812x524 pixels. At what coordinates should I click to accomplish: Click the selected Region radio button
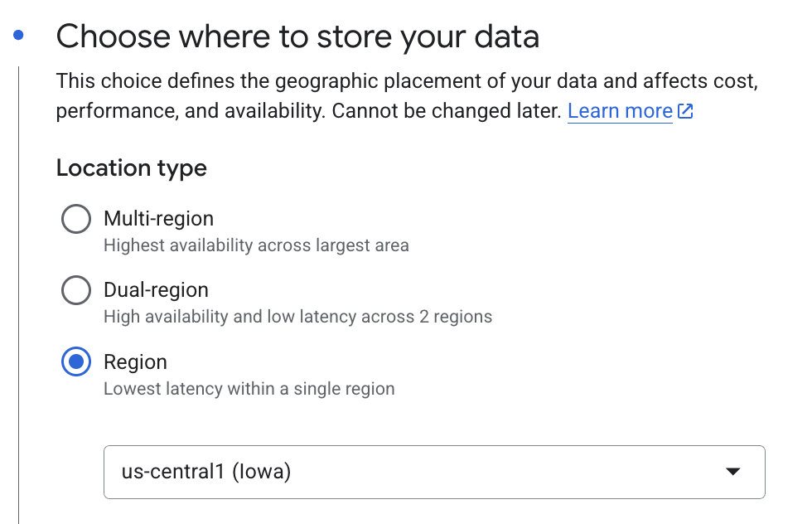pyautogui.click(x=76, y=361)
